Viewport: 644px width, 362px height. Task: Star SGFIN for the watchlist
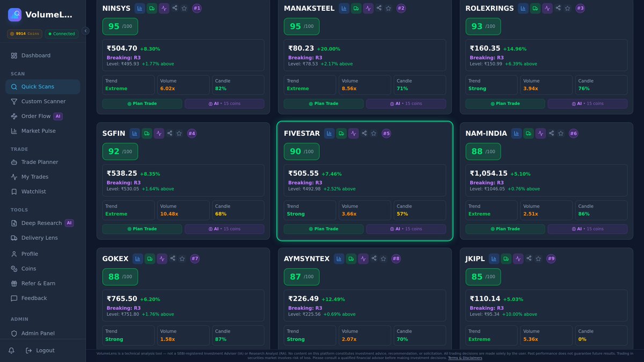(179, 134)
